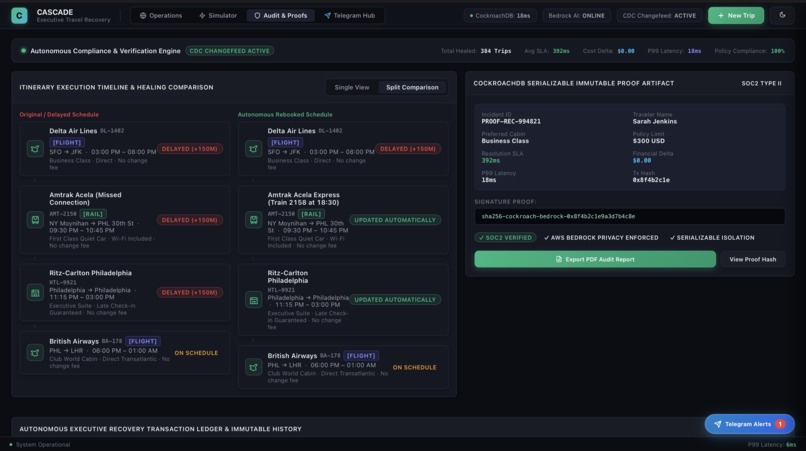Image resolution: width=806 pixels, height=451 pixels.
Task: Click the Cascade logo icon
Action: coord(19,15)
